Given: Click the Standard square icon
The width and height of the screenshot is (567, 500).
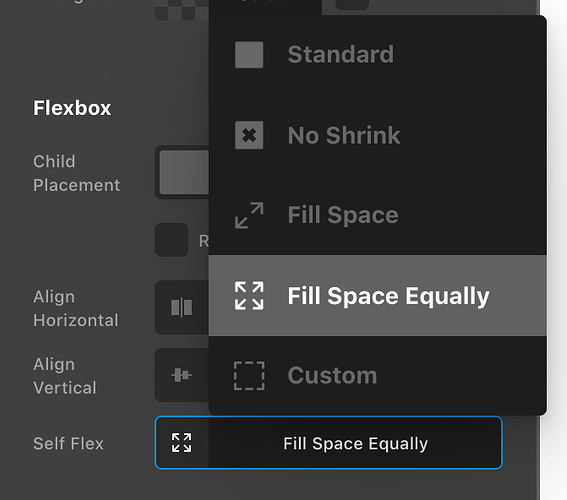Looking at the screenshot, I should click(x=249, y=55).
